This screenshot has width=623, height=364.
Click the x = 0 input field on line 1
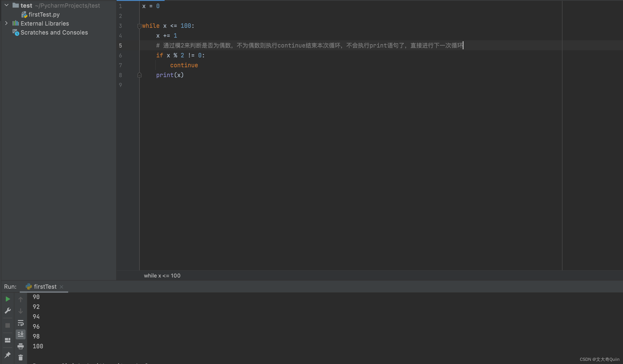point(151,6)
